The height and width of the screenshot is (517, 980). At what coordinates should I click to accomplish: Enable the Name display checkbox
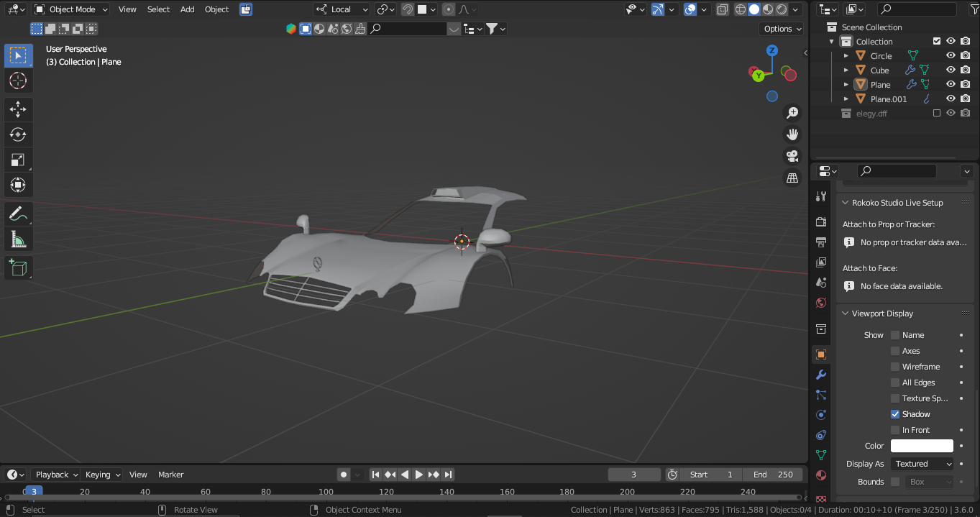pos(895,335)
